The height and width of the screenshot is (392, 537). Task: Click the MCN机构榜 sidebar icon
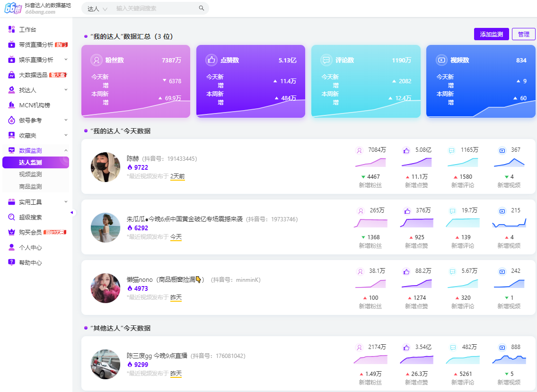pos(12,105)
